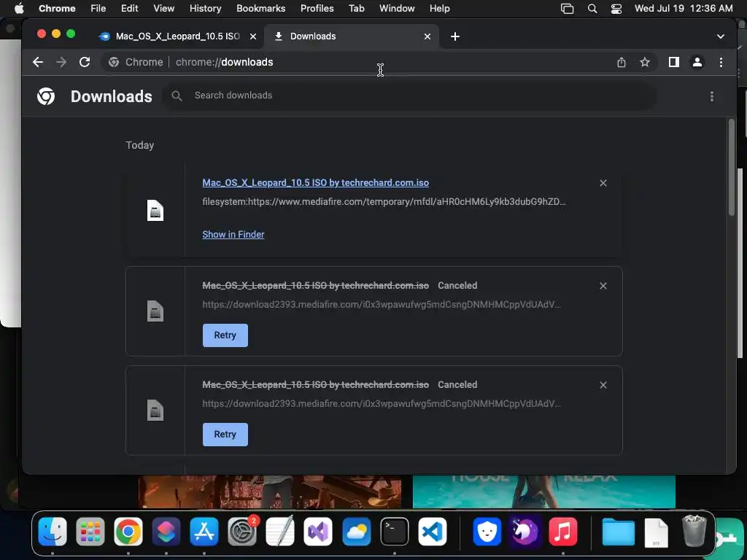The width and height of the screenshot is (747, 560).
Task: Open App Store from the Dock
Action: coord(204,532)
